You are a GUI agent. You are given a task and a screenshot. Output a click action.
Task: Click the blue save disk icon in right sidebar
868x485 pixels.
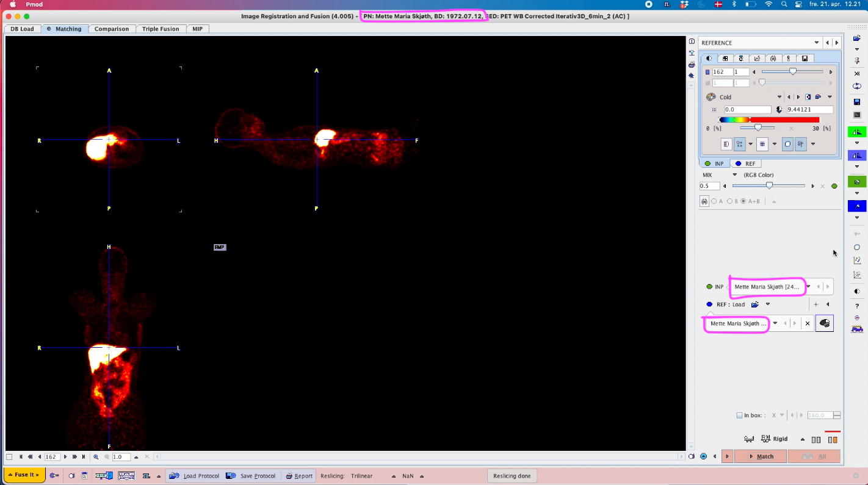857,102
